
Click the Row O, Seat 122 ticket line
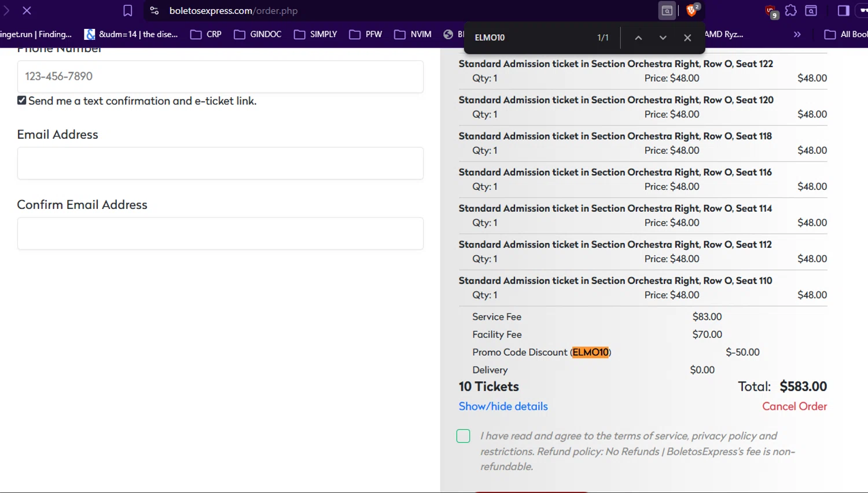point(616,64)
